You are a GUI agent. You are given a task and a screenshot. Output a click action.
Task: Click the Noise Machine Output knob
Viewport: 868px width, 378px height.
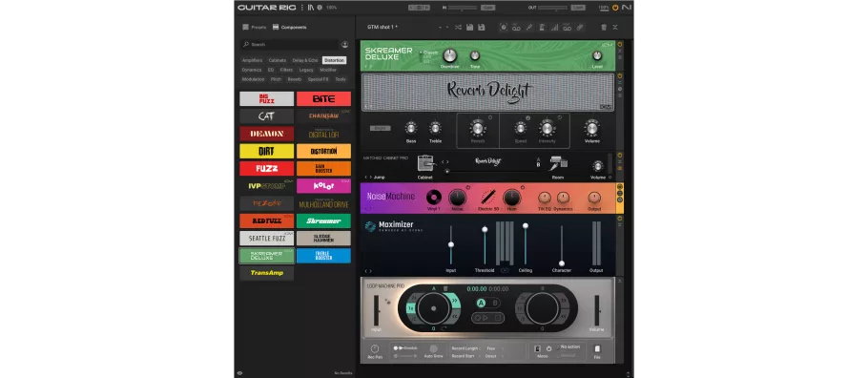[594, 198]
